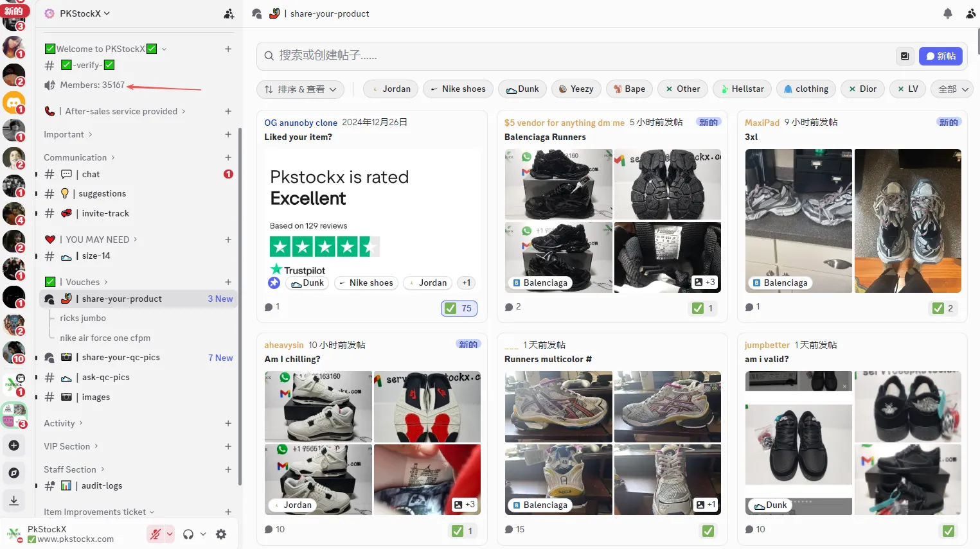Open the discover servers compass icon
This screenshot has height=549, width=980.
pos(13,473)
